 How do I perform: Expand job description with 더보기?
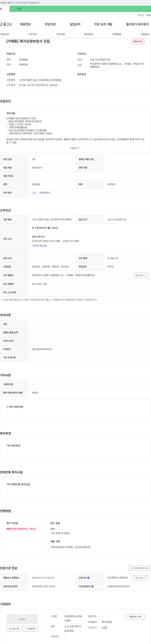click(x=75, y=148)
